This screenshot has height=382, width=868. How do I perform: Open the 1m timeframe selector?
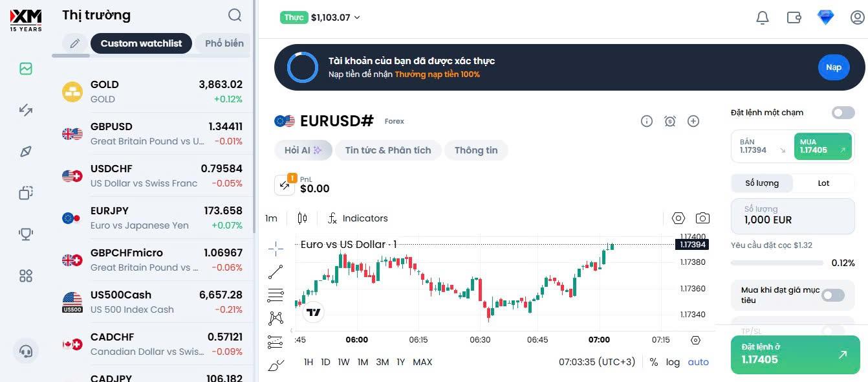click(271, 218)
